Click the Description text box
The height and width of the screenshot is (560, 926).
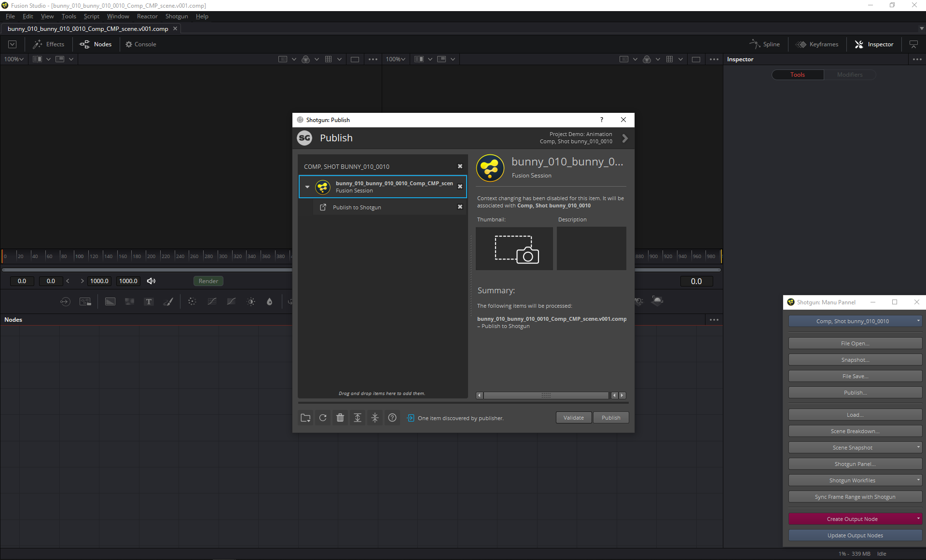tap(592, 248)
